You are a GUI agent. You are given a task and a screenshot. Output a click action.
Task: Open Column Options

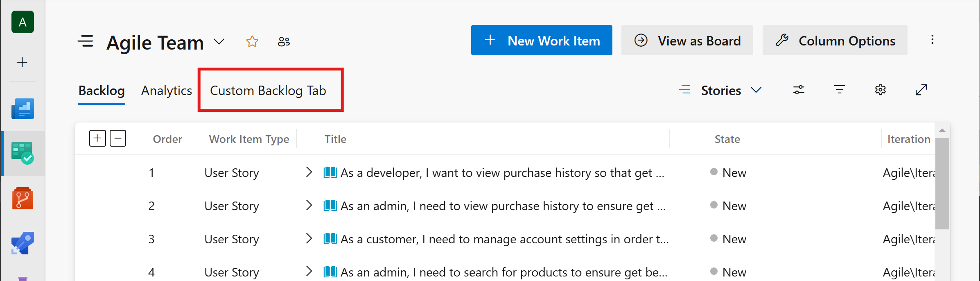(x=835, y=40)
